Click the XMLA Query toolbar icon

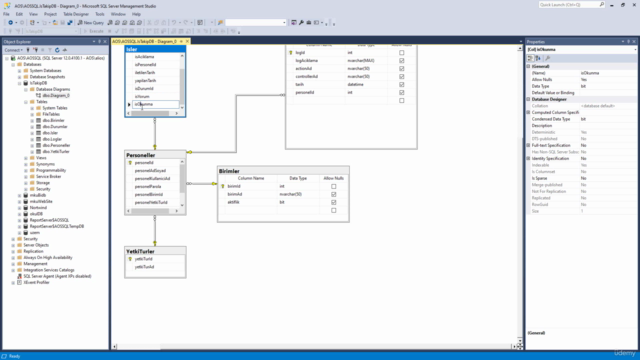[x=132, y=23]
